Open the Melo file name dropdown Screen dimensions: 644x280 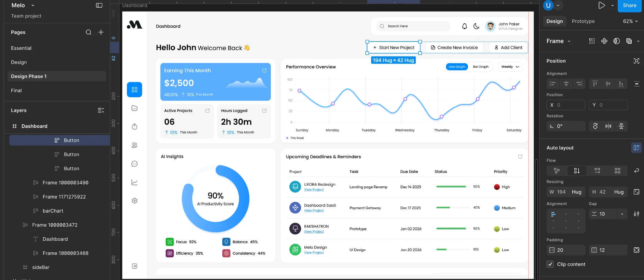tap(33, 5)
